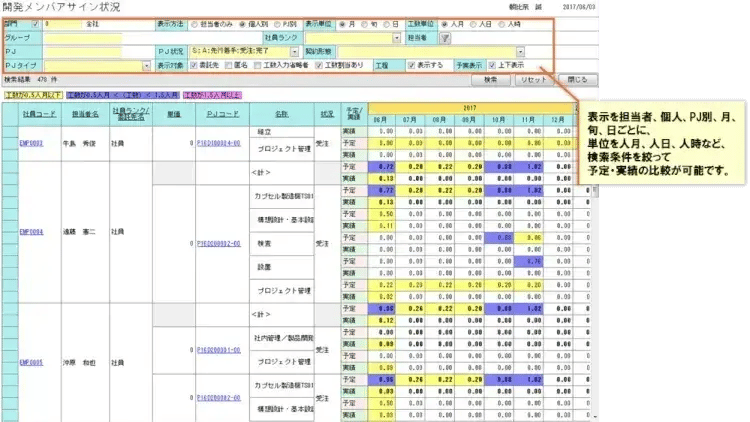The width and height of the screenshot is (750, 422).
Task: Uncheck the 工数割当あり checkbox
Action: point(320,65)
